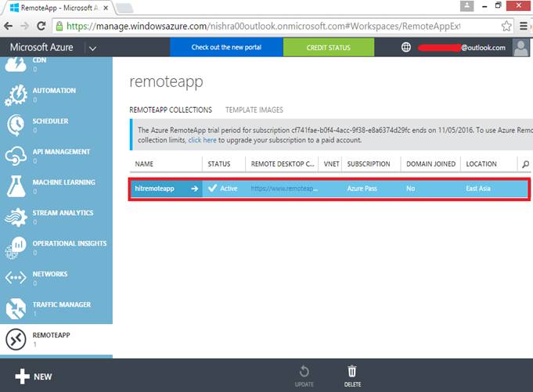
Task: Select API MANAGEMENT sidebar label
Action: click(61, 152)
